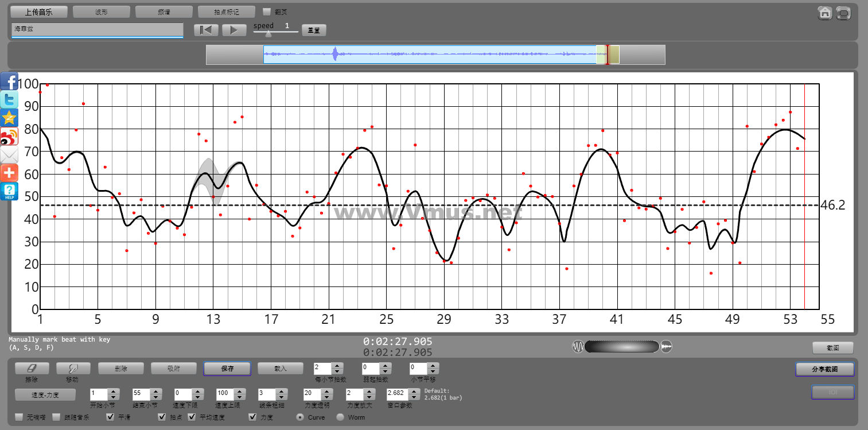Increase the 速度上限 stepper value
868x430 pixels.
coord(239,391)
